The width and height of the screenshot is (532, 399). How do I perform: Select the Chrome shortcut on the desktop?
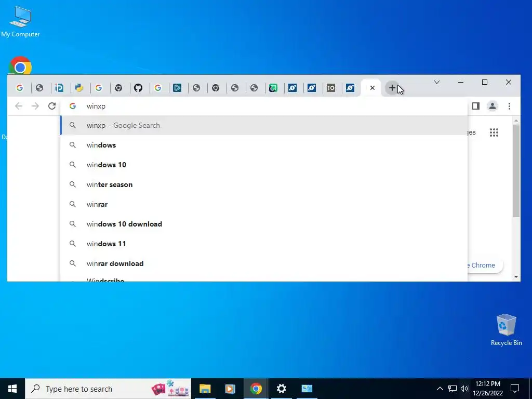(x=20, y=65)
